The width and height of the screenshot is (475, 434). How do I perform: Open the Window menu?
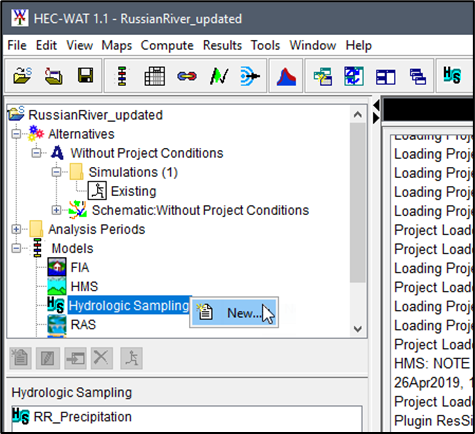313,45
